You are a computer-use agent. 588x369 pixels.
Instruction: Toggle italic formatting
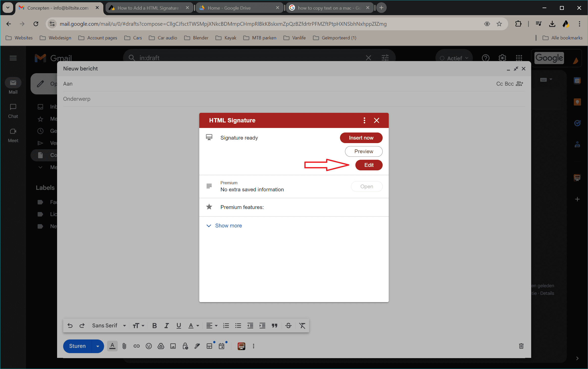[166, 326]
